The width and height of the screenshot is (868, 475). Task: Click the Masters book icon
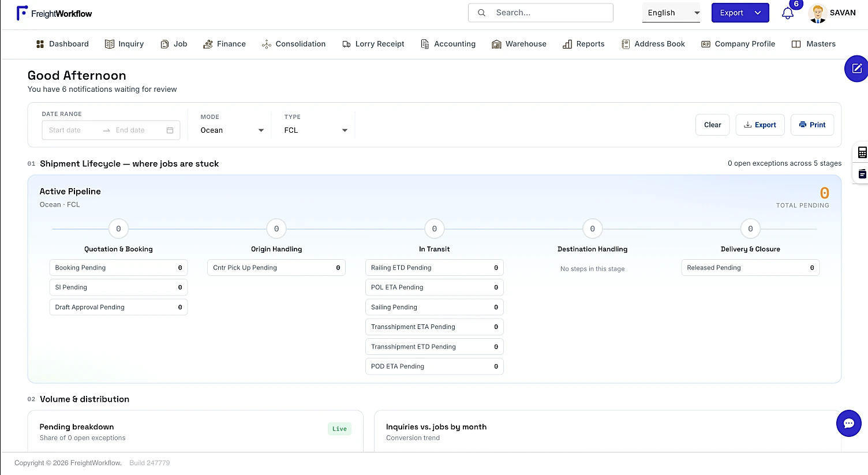click(x=796, y=44)
